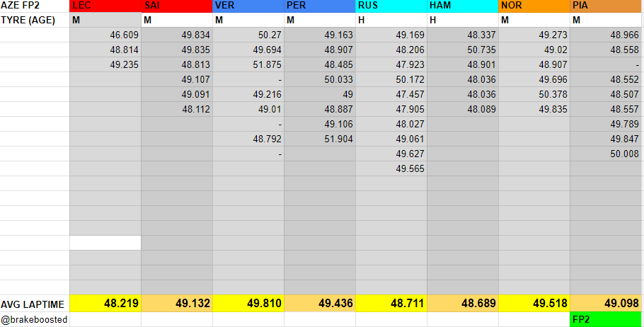This screenshot has width=644, height=327.
Task: Select PER lap time 49.163
Action: pos(320,35)
